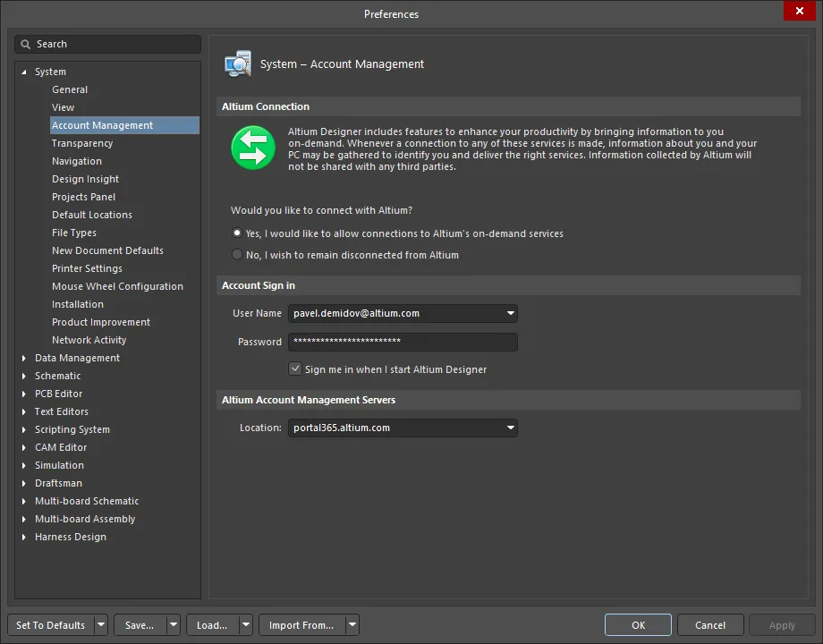Image resolution: width=823 pixels, height=644 pixels.
Task: Expand the PCB Editor node
Action: (23, 394)
